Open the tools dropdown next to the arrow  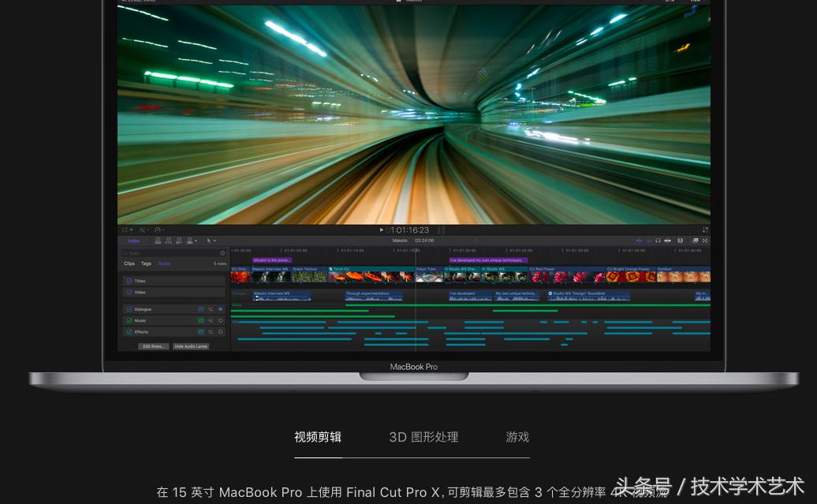(215, 239)
